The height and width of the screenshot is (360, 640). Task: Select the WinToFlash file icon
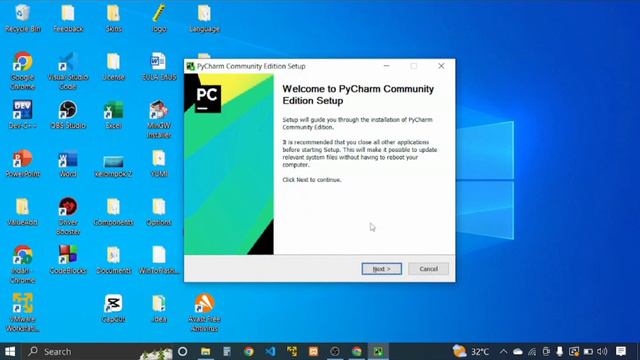pos(159,260)
